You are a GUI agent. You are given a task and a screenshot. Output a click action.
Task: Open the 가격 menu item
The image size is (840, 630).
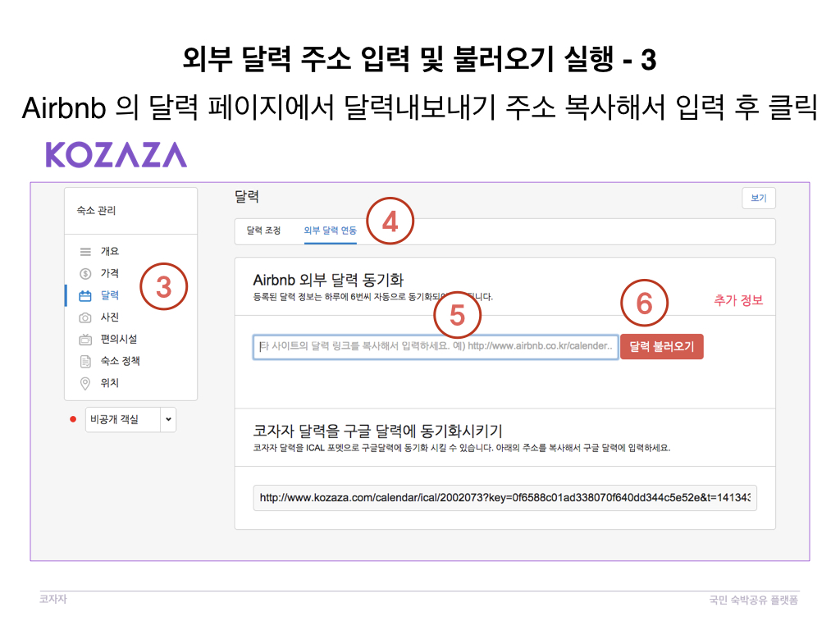coord(110,273)
